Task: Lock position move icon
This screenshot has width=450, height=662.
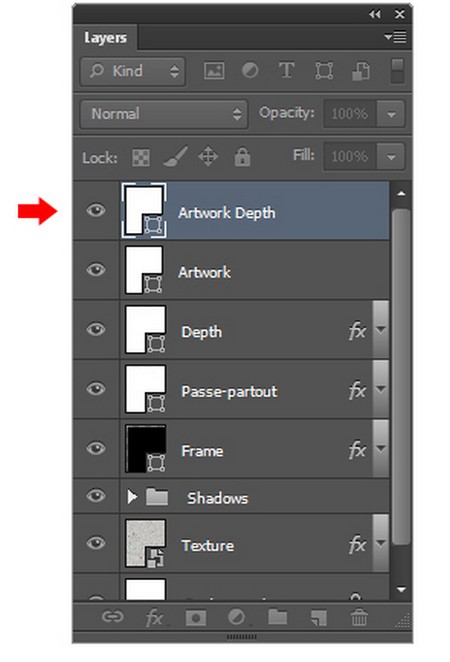Action: (208, 157)
